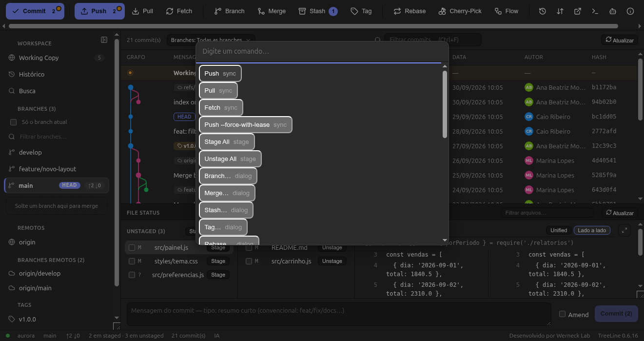Open the Flow toolbar button
644x341 pixels.
[x=507, y=11]
